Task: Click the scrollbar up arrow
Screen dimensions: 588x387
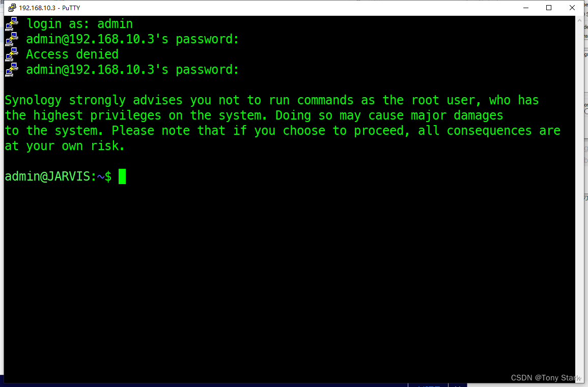Action: (x=579, y=20)
